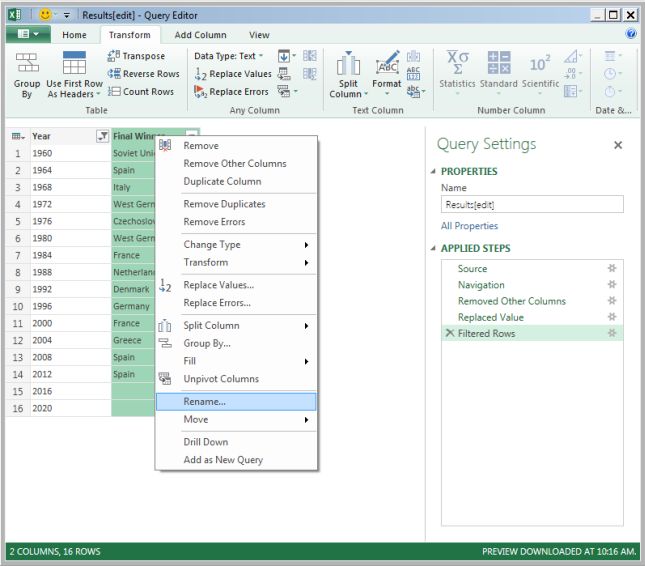The width and height of the screenshot is (645, 566).
Task: Collapse the PROPERTIES section
Action: point(433,172)
